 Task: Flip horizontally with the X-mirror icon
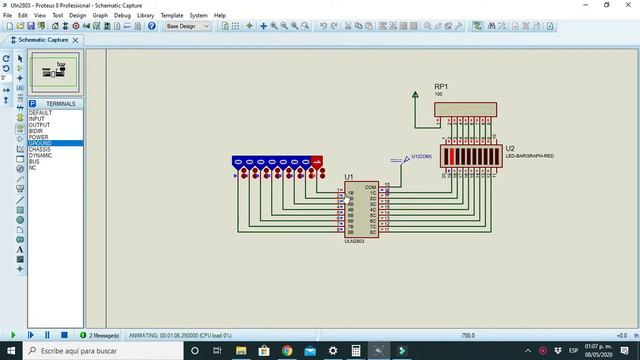6,90
